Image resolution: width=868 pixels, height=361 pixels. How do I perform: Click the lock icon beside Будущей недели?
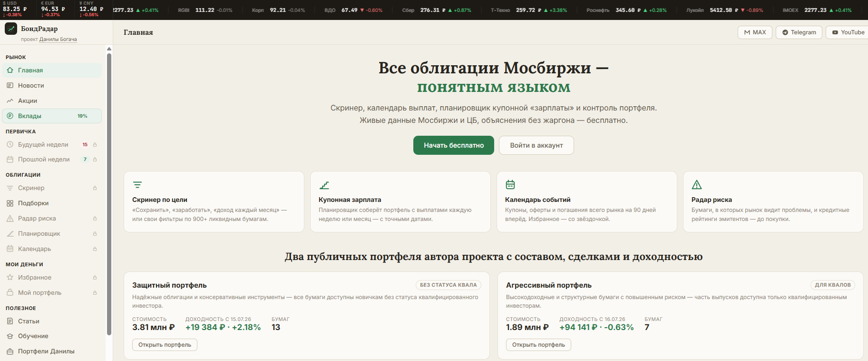pos(95,145)
